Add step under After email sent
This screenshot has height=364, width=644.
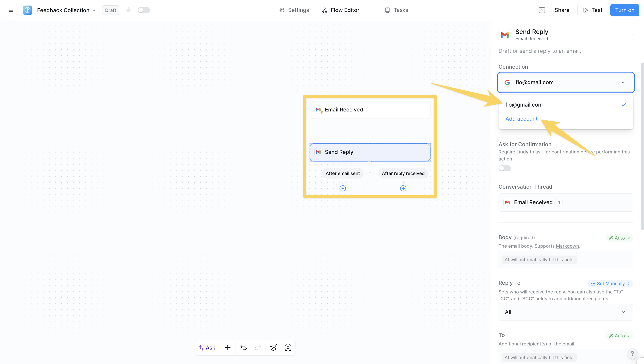(x=343, y=188)
